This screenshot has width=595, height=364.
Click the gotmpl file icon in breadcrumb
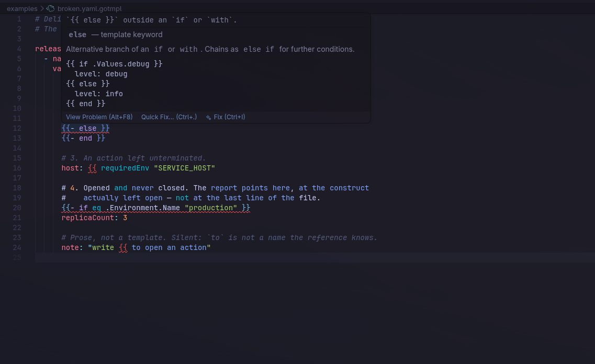[50, 8]
